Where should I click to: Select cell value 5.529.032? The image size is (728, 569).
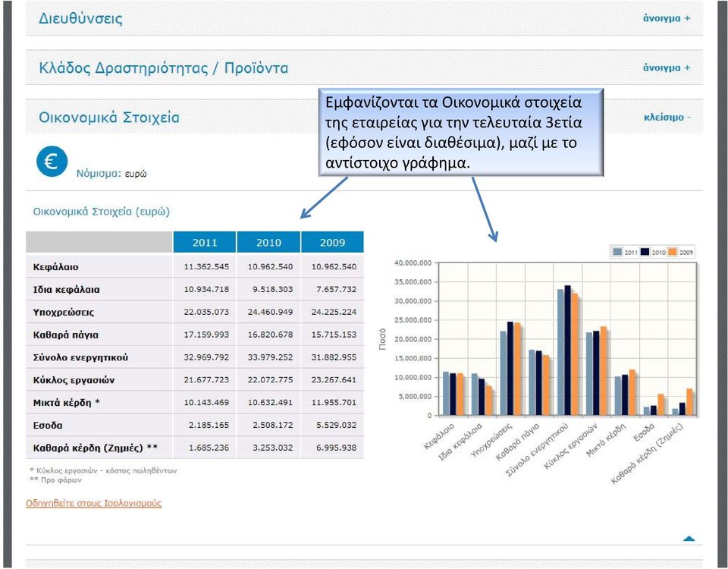point(336,425)
